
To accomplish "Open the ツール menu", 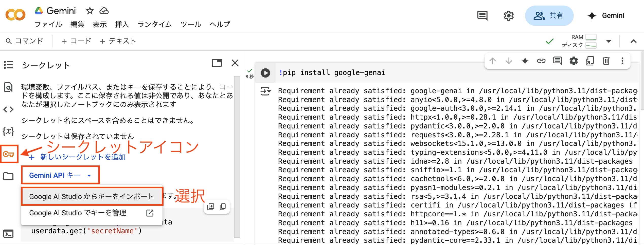I will coord(191,24).
